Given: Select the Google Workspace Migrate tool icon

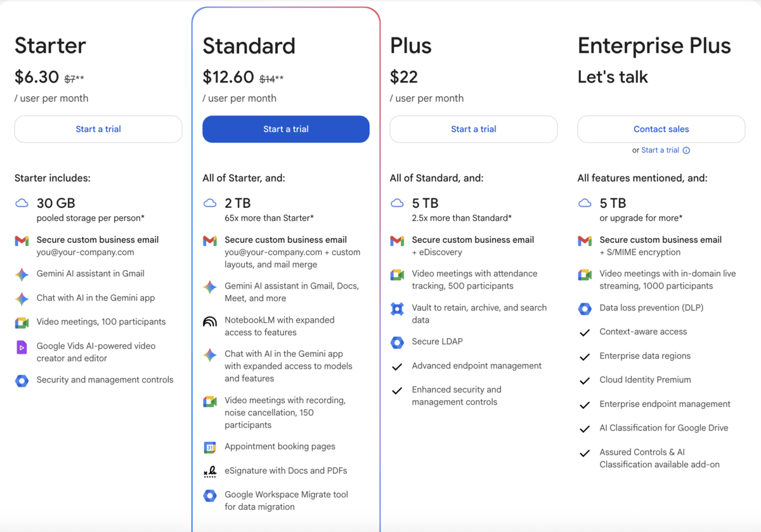Looking at the screenshot, I should point(209,496).
